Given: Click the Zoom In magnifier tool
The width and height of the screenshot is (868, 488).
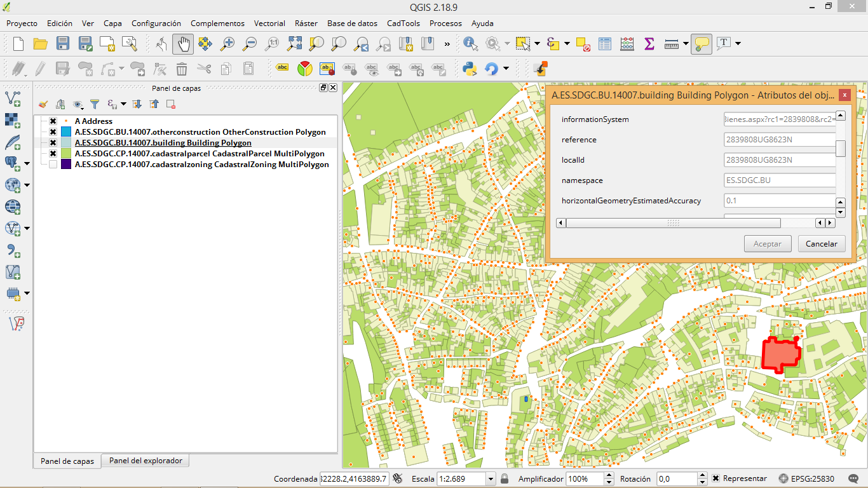Looking at the screenshot, I should click(227, 44).
